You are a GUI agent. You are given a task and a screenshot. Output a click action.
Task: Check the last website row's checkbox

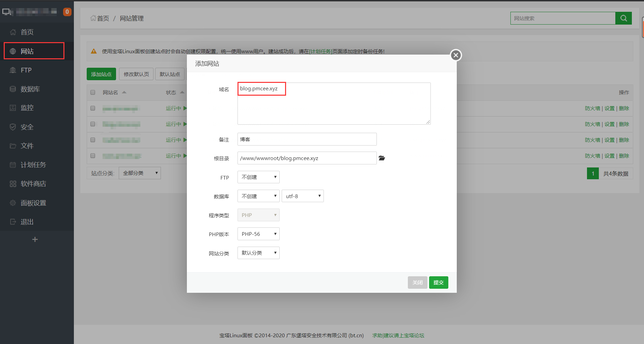coord(93,156)
